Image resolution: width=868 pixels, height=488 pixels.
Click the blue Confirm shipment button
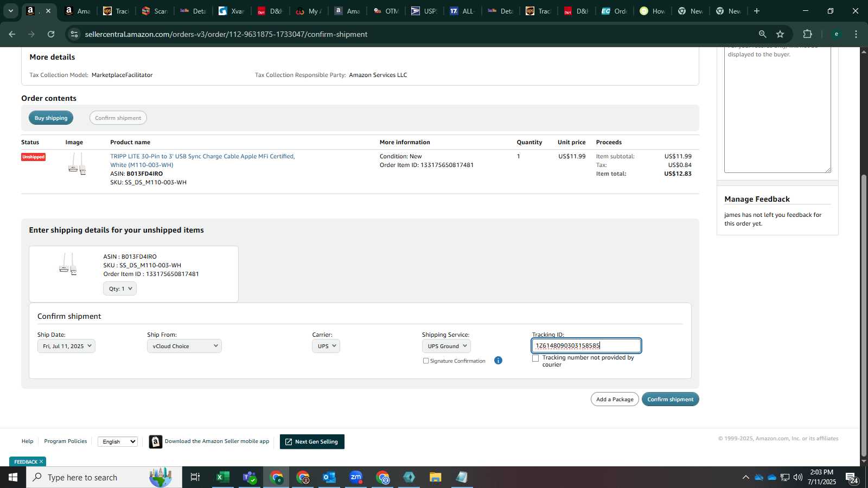(x=670, y=399)
